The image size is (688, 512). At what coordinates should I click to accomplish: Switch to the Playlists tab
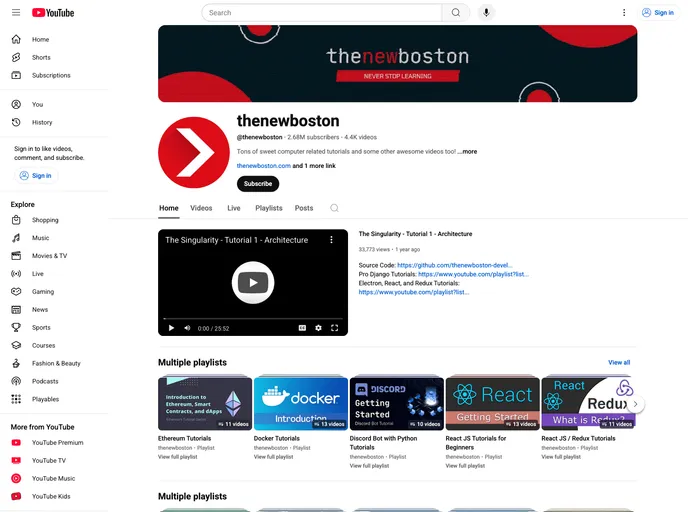(268, 208)
